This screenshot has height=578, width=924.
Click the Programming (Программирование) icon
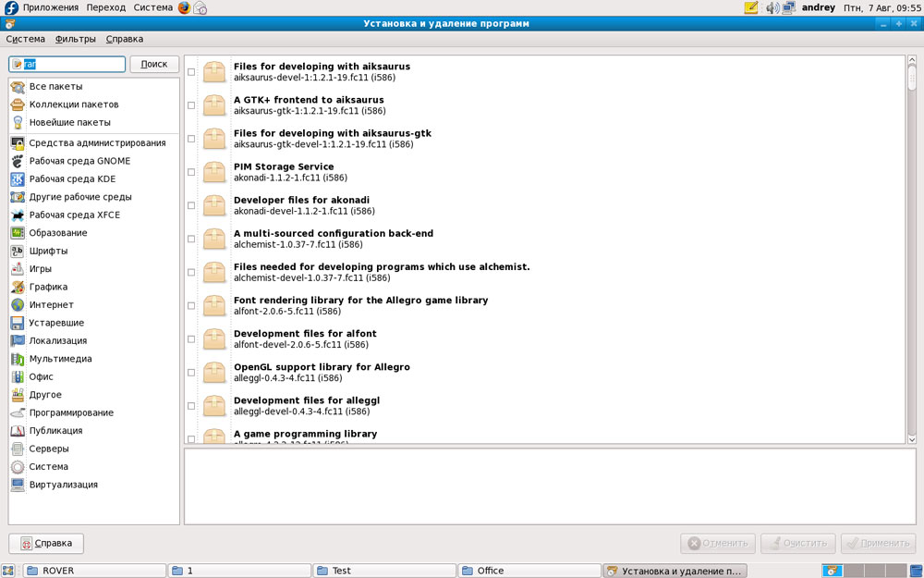[x=18, y=412]
